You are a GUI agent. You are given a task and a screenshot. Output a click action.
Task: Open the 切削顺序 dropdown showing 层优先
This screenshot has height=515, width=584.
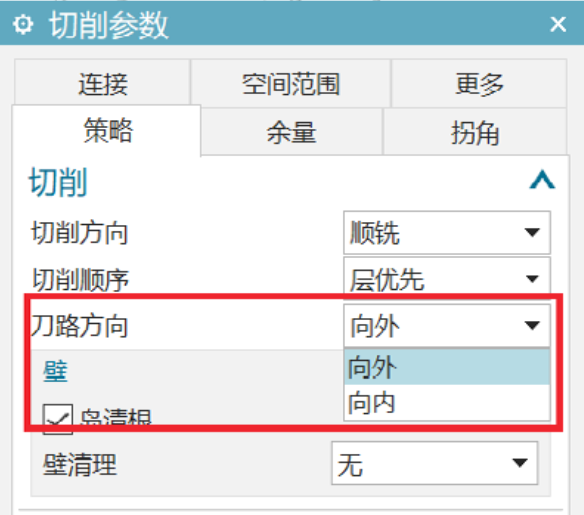(x=447, y=279)
